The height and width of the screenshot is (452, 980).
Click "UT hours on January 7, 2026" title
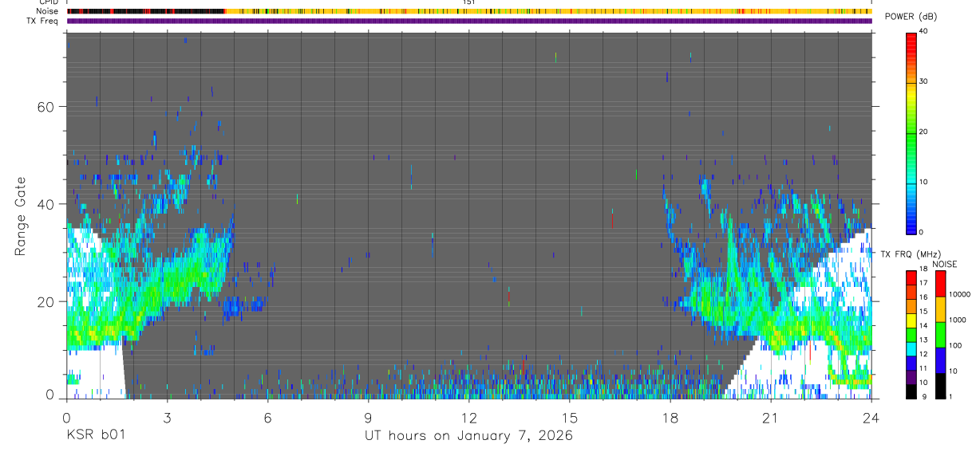click(x=469, y=436)
